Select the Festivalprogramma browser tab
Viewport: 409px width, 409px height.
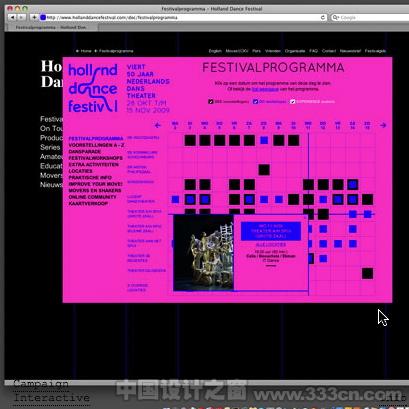click(51, 28)
